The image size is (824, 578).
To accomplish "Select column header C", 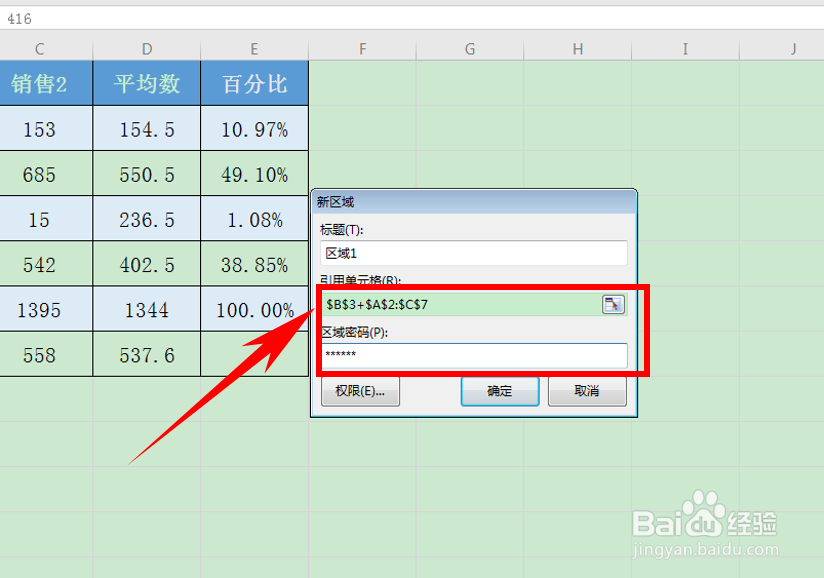I will (39, 47).
